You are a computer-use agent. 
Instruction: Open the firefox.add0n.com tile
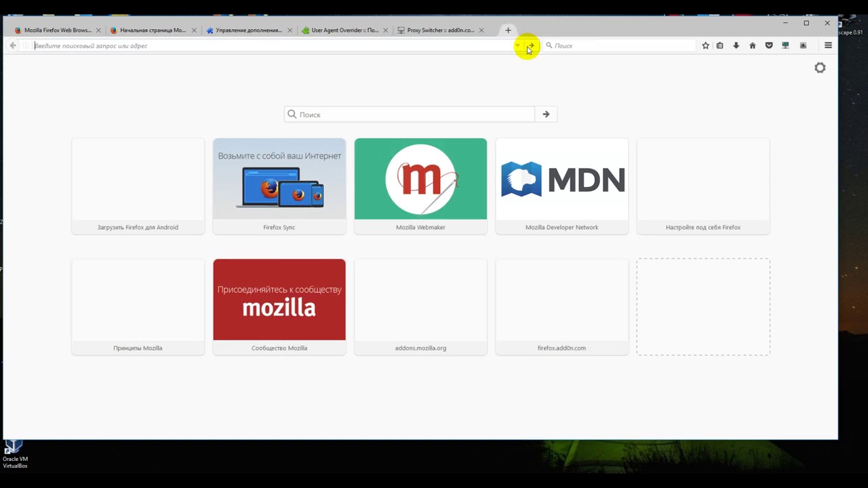[562, 307]
